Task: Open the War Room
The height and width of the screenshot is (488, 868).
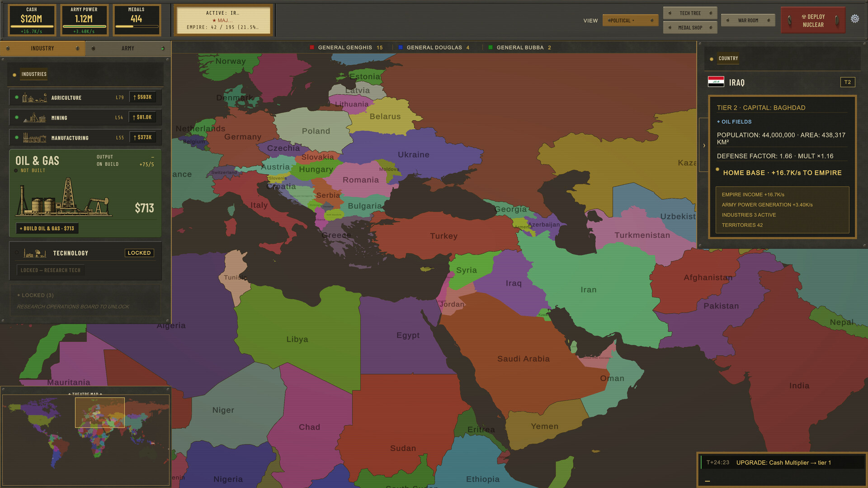Action: 748,20
